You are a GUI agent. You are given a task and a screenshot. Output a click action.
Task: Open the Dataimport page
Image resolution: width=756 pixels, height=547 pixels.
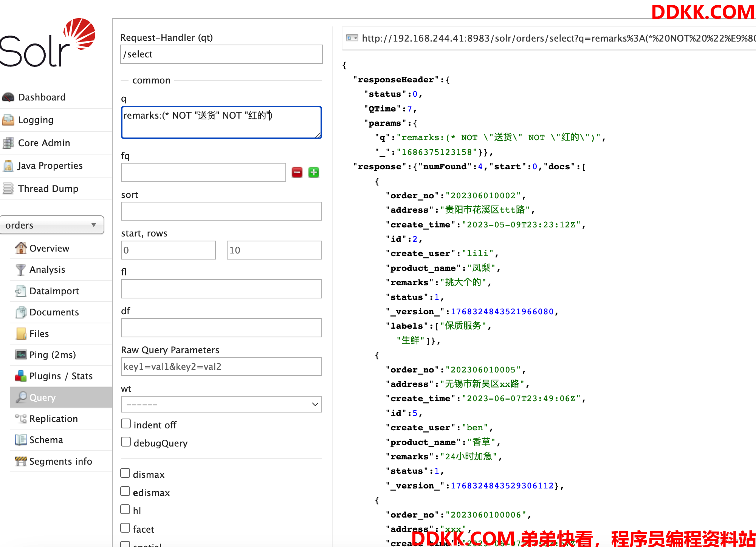click(x=54, y=291)
